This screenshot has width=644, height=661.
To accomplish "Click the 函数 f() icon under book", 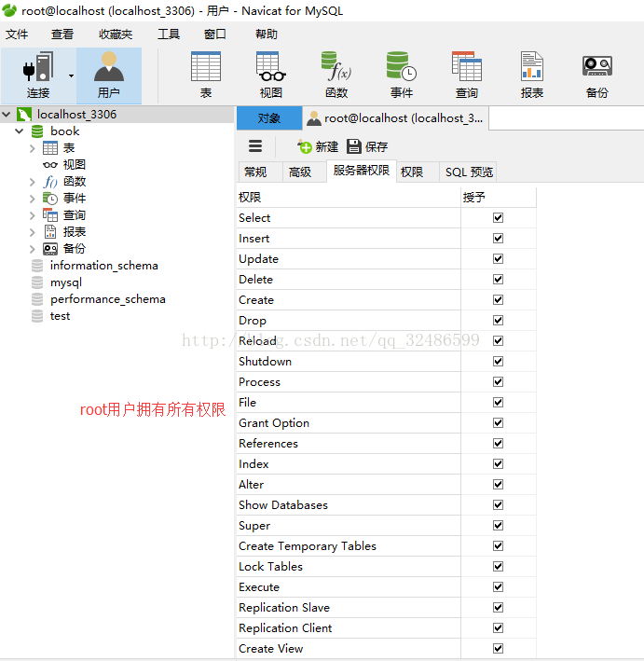I will click(x=50, y=182).
